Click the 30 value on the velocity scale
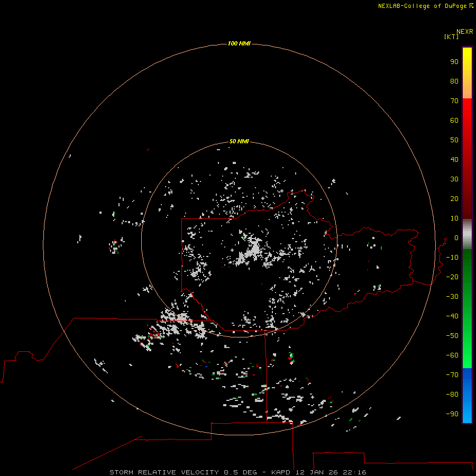 click(x=454, y=179)
